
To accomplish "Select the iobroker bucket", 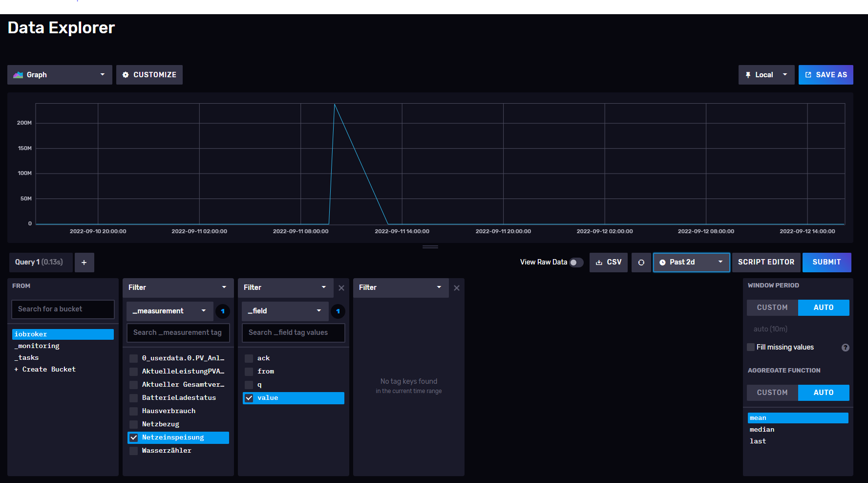I will pos(63,334).
